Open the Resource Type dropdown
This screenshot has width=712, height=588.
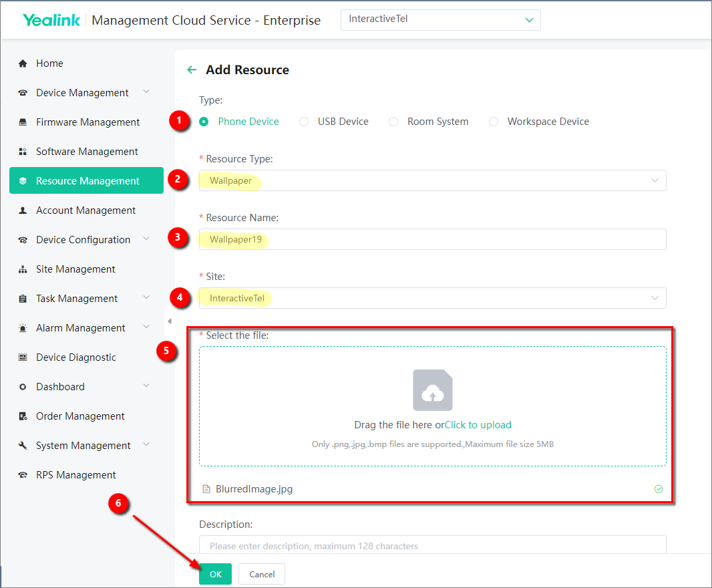[x=432, y=180]
